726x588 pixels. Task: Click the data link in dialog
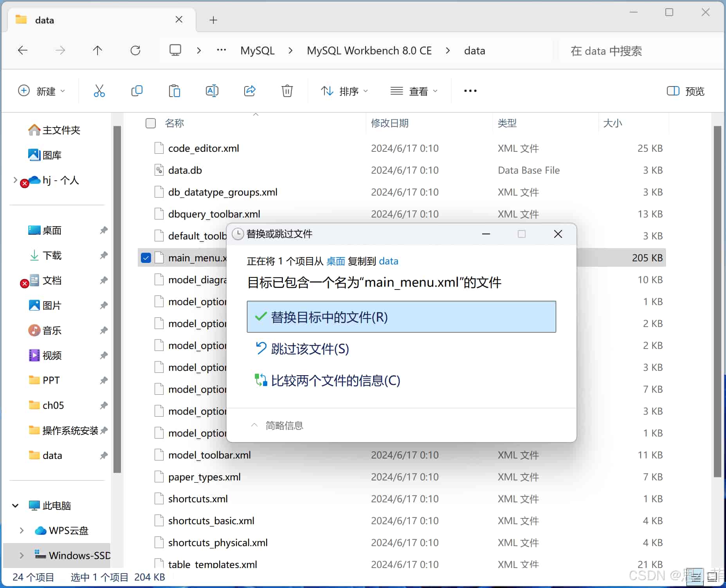pos(388,261)
